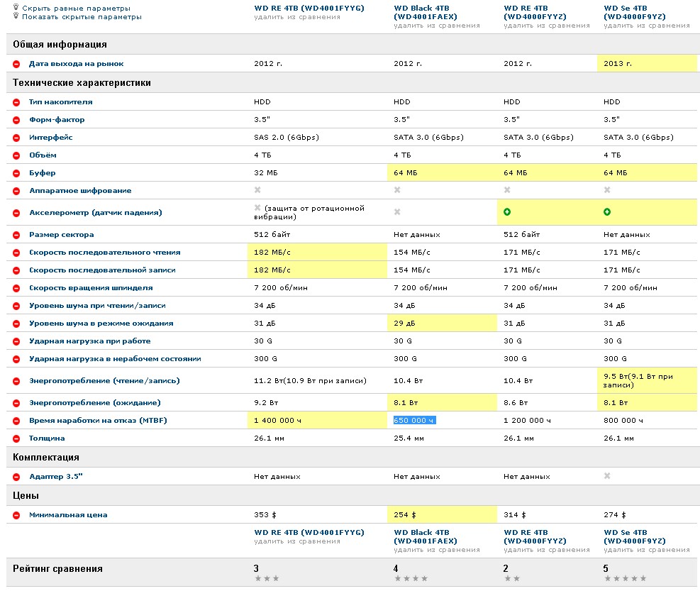Hide the Тип накопителя row with its red icon

[x=16, y=102]
